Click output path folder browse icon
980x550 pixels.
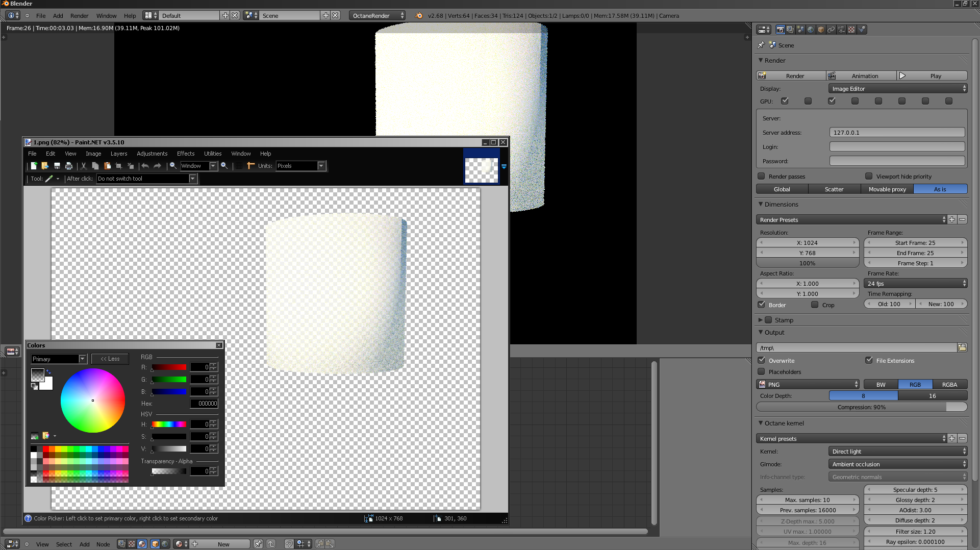(962, 347)
